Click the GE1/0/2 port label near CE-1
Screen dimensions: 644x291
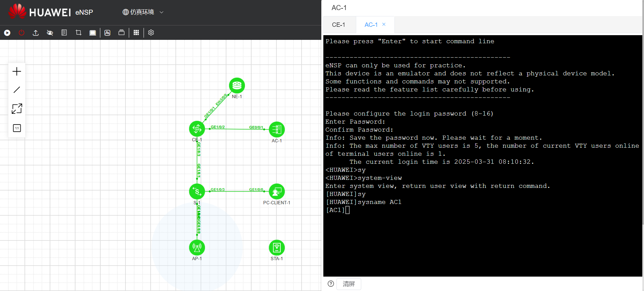coord(218,127)
